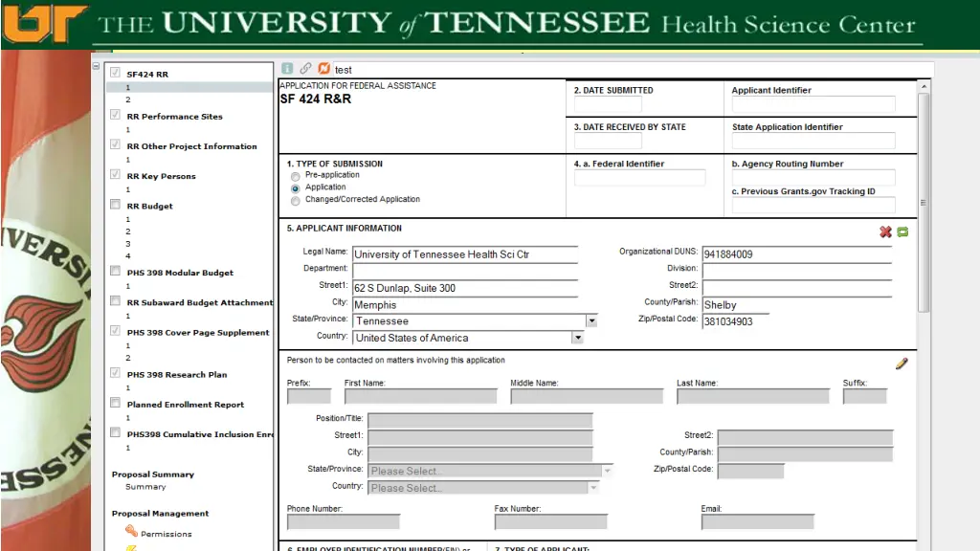Click the Federal Identifier field
Viewport: 980px width, 551px height.
click(639, 178)
